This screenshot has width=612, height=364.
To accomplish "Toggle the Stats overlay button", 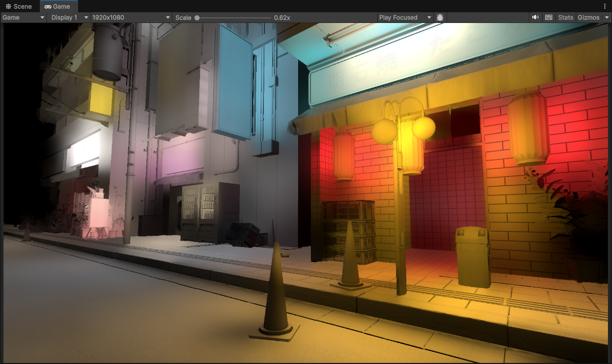I will [x=566, y=17].
